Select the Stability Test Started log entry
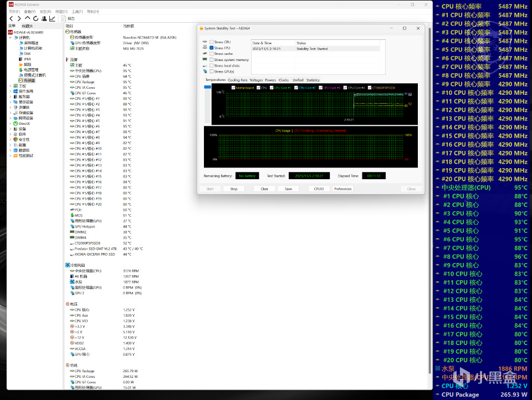Screen dimensions: 532x400 311,49
